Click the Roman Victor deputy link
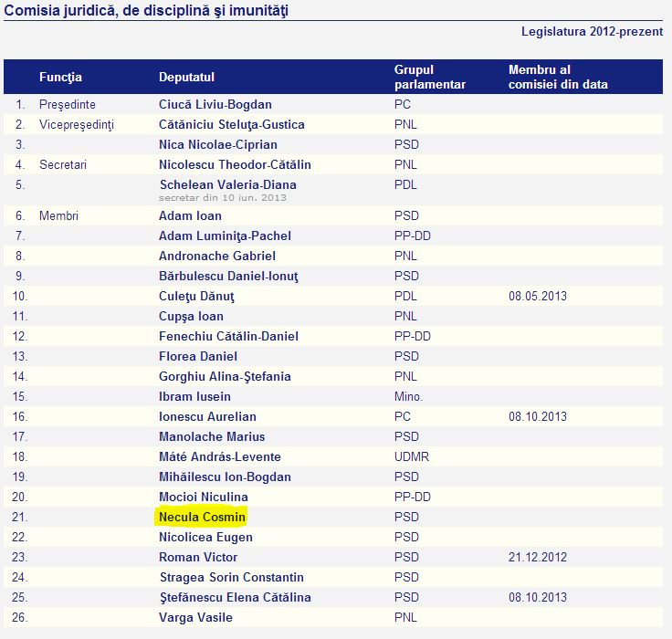 [198, 557]
